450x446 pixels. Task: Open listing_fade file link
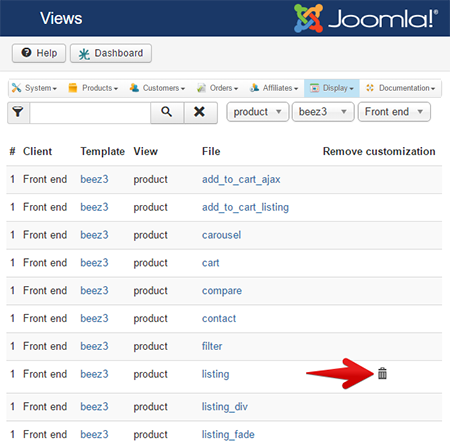[x=228, y=434]
